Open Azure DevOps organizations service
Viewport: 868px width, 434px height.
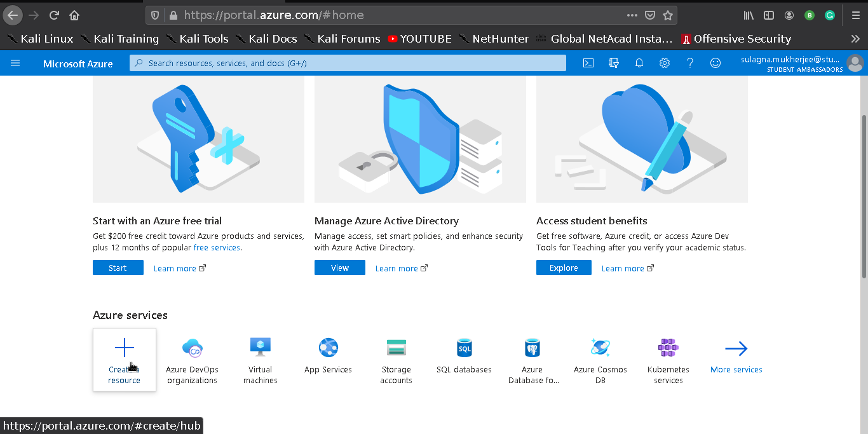pyautogui.click(x=192, y=361)
